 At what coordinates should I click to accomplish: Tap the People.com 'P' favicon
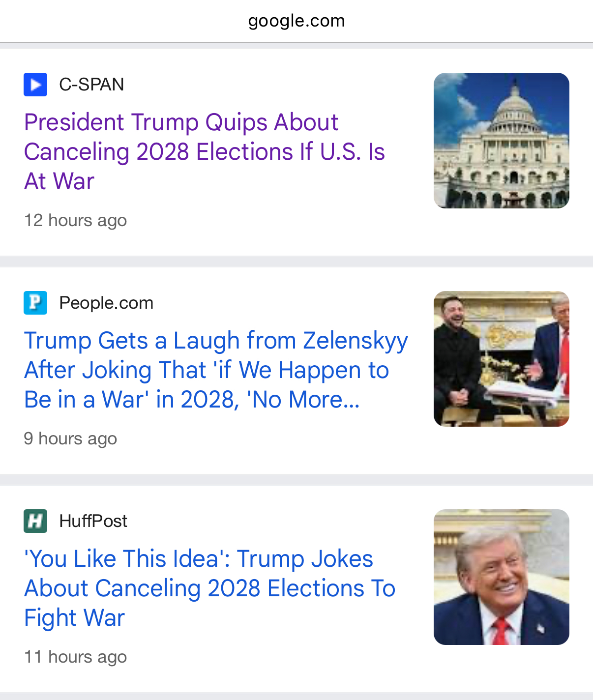[35, 303]
